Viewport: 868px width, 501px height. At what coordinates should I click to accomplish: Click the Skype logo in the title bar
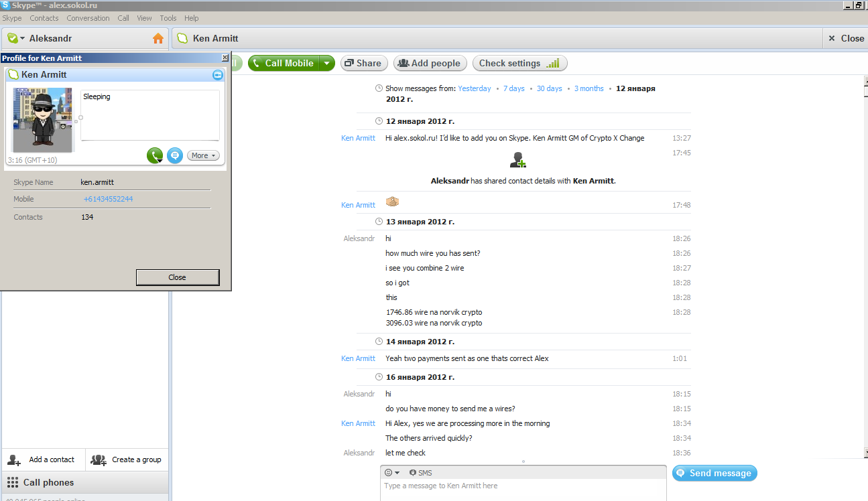5,5
